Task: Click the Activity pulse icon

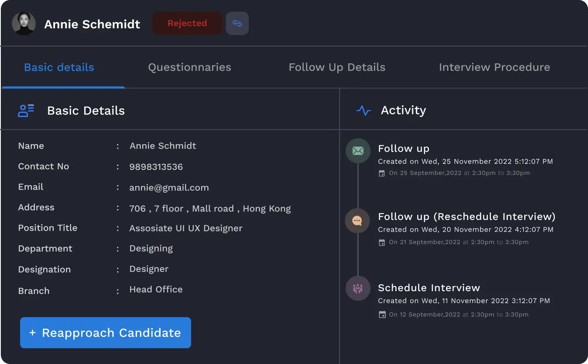Action: pos(364,110)
